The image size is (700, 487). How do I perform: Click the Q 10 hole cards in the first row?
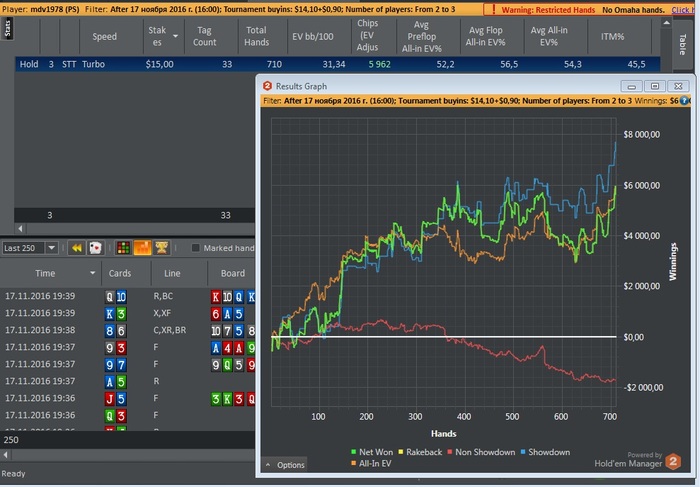[x=116, y=296]
